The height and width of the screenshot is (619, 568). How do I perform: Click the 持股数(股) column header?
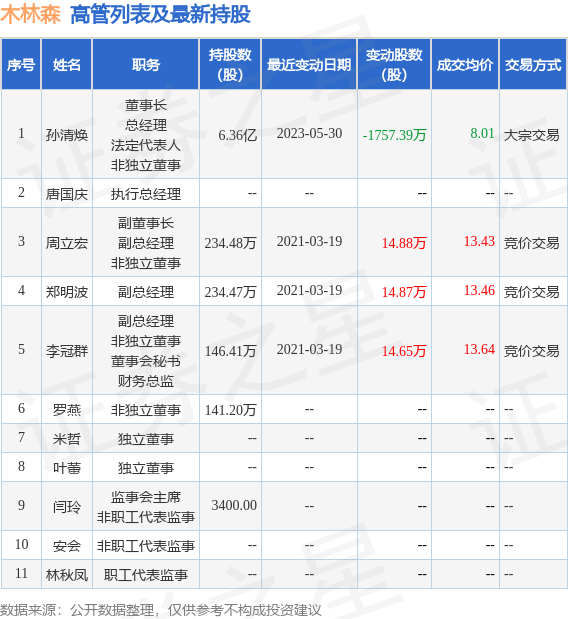(x=230, y=64)
